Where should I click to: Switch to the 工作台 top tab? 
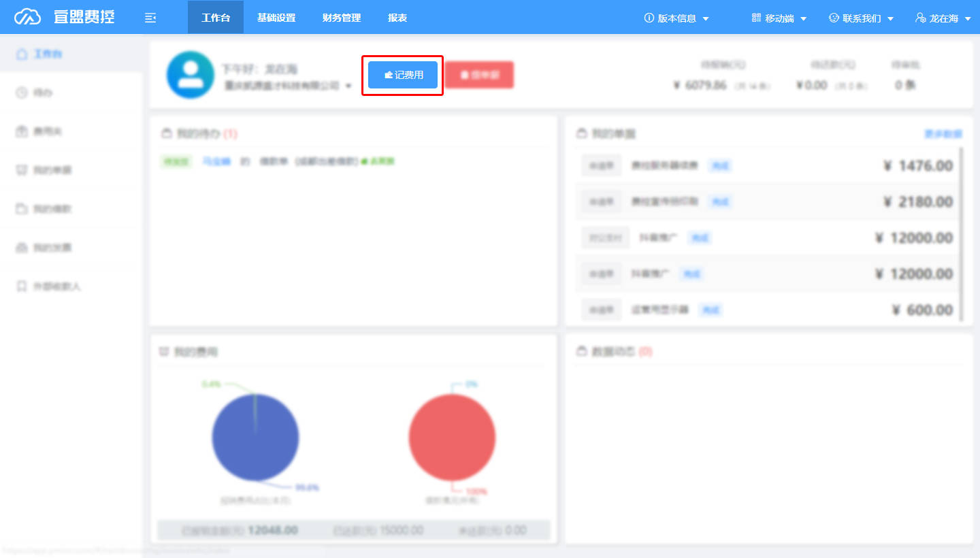tap(216, 18)
